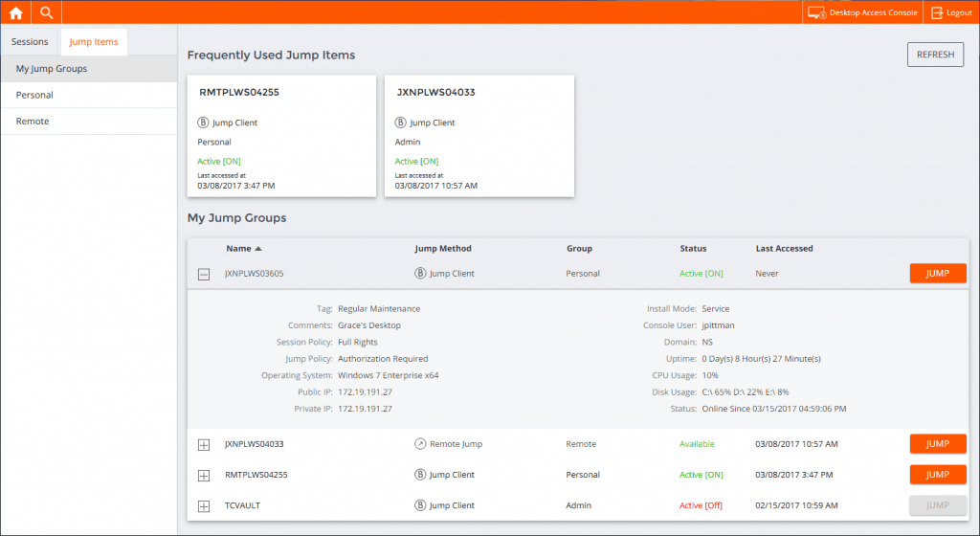
Task: Click the Desktop Access Console link text
Action: 873,12
